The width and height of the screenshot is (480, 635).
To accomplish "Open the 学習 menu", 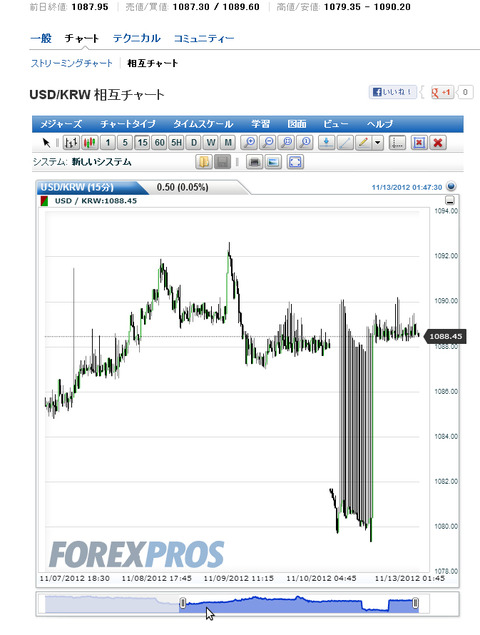I will coord(260,124).
